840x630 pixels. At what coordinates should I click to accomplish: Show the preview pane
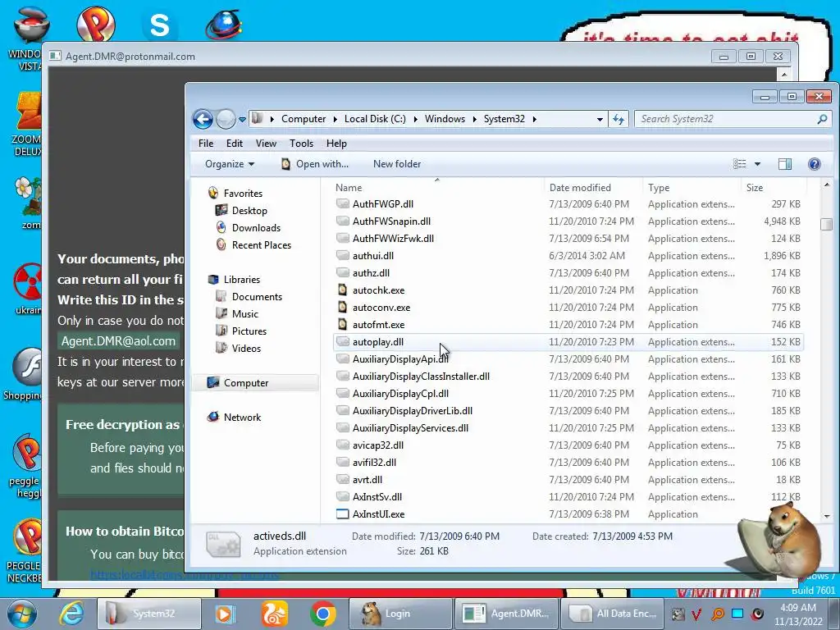(x=785, y=164)
